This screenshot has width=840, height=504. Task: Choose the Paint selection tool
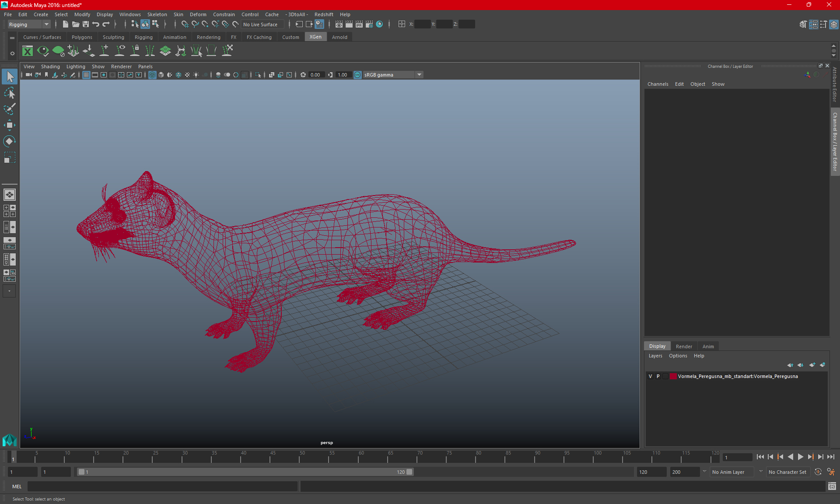point(10,109)
